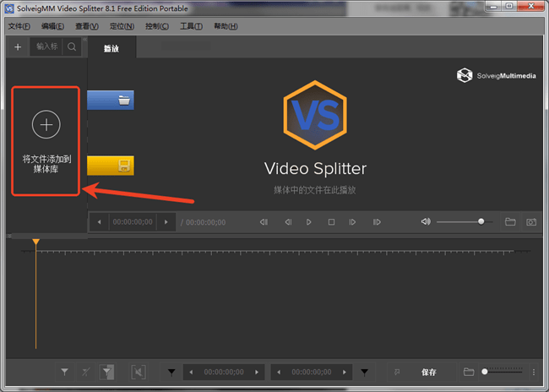Click the timeline ruler
This screenshot has height=392, width=549.
pyautogui.click(x=275, y=252)
